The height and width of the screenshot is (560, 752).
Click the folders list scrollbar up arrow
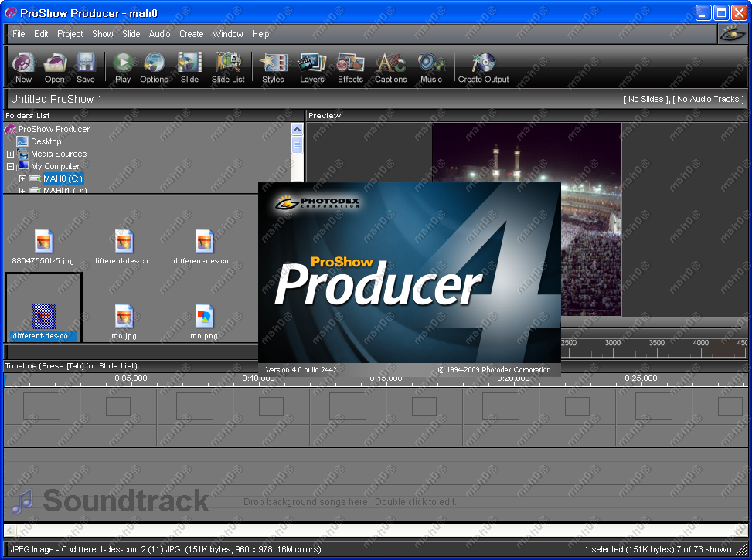tap(297, 129)
